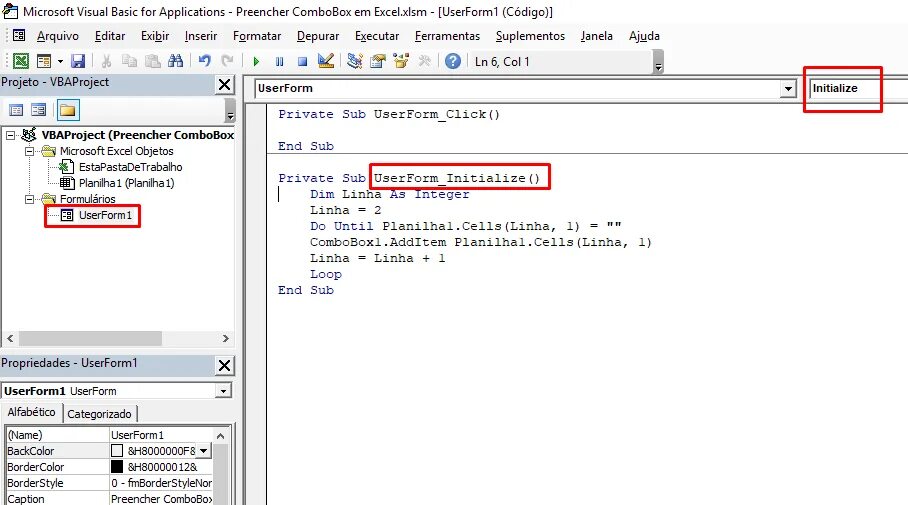The image size is (908, 505).
Task: Click properties list scroll up arrow
Action: pyautogui.click(x=221, y=436)
